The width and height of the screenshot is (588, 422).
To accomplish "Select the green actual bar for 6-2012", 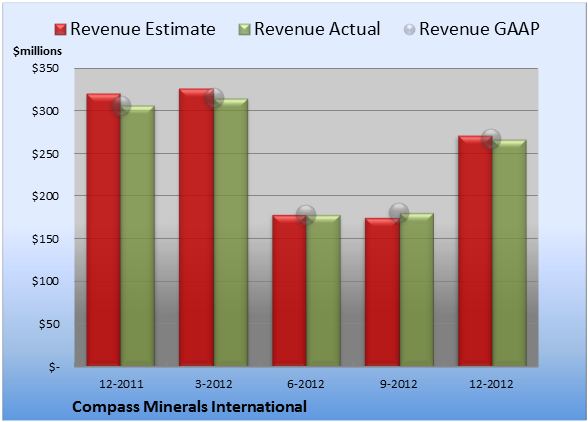I will click(x=323, y=291).
